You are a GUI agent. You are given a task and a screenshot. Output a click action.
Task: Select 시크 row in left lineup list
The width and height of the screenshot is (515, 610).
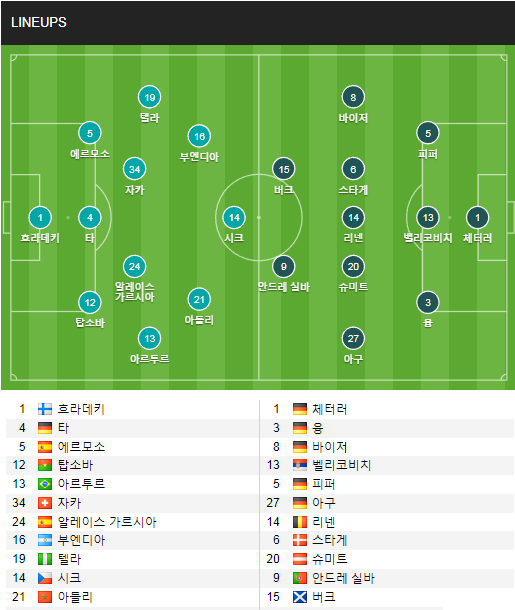(132, 578)
